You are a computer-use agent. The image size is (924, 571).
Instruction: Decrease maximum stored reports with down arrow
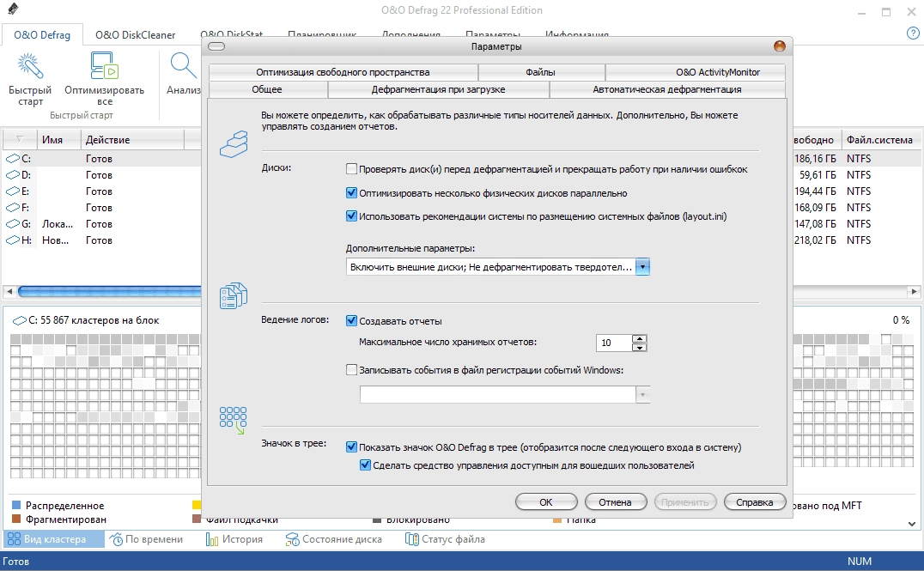[x=639, y=347]
